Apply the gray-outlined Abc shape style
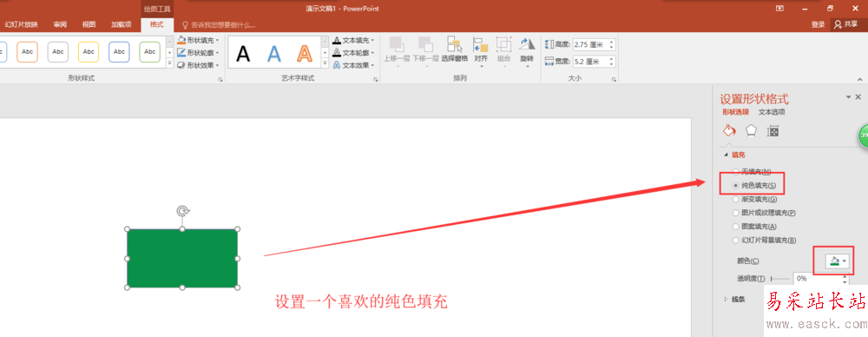 click(x=57, y=52)
